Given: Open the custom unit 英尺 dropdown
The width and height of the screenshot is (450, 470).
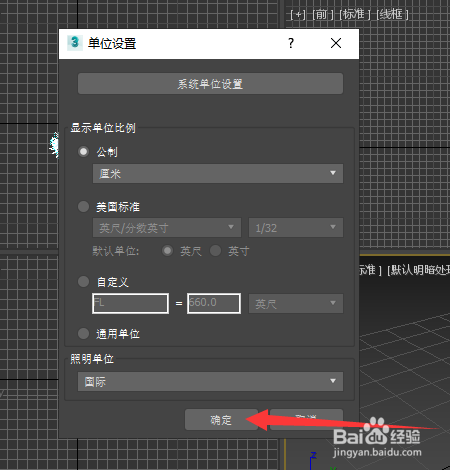Looking at the screenshot, I should pos(296,303).
